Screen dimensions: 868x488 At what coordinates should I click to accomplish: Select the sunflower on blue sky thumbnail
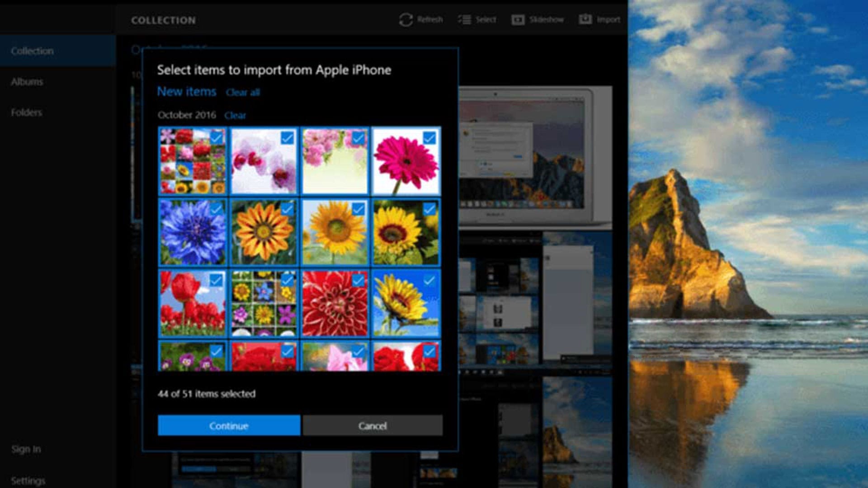(x=406, y=304)
